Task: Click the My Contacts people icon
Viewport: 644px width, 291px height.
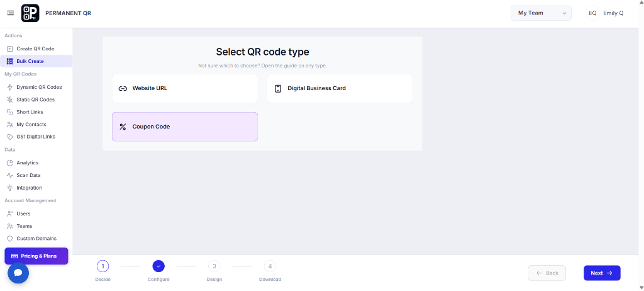Action: point(10,124)
